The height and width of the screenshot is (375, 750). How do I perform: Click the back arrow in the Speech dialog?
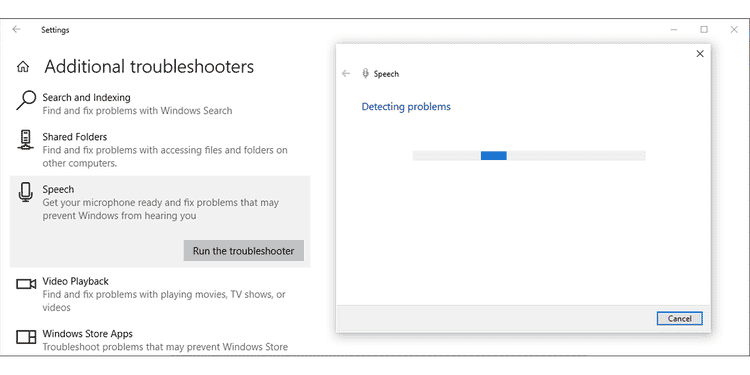click(346, 74)
